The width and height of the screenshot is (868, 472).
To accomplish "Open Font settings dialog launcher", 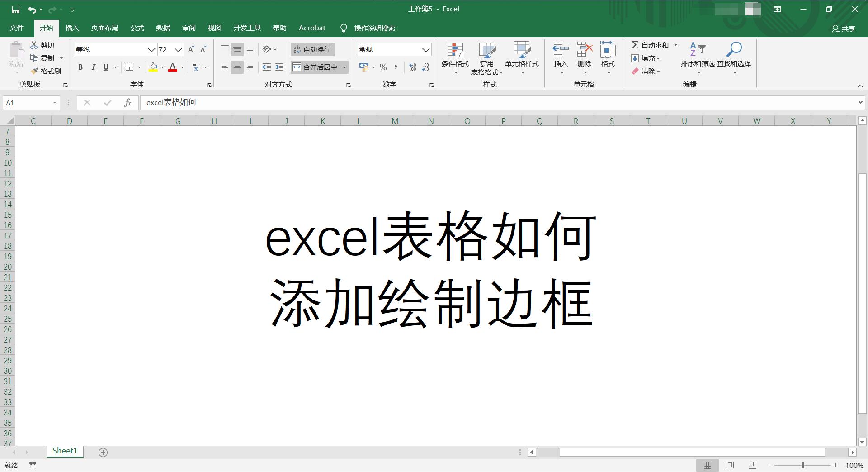I will [x=209, y=85].
